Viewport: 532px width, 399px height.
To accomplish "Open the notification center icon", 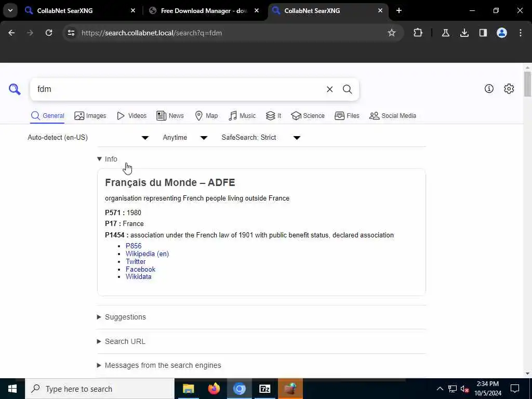I will (x=515, y=389).
